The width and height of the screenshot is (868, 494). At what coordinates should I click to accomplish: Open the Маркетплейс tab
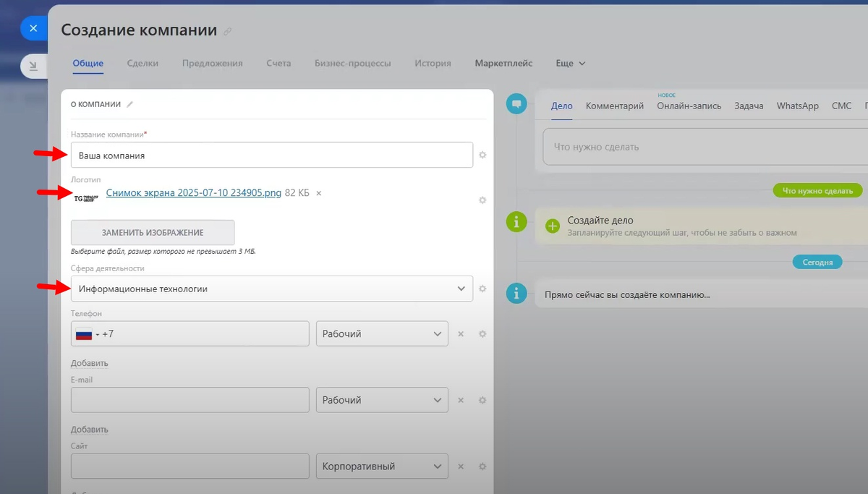point(503,64)
